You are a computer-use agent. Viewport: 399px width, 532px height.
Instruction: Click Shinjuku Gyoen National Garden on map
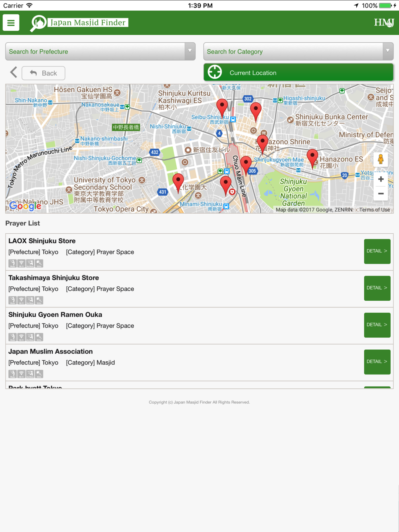(x=294, y=192)
